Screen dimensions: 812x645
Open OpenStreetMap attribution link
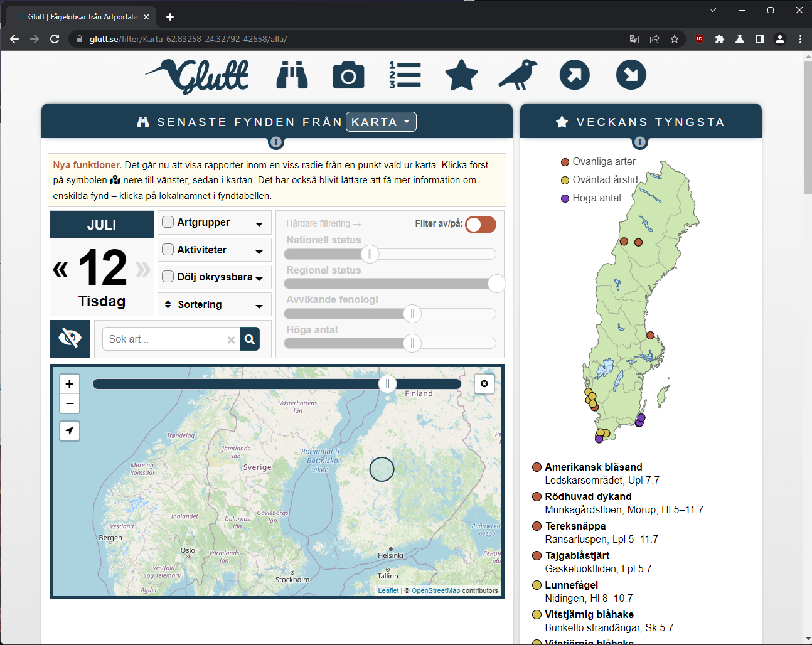point(435,590)
